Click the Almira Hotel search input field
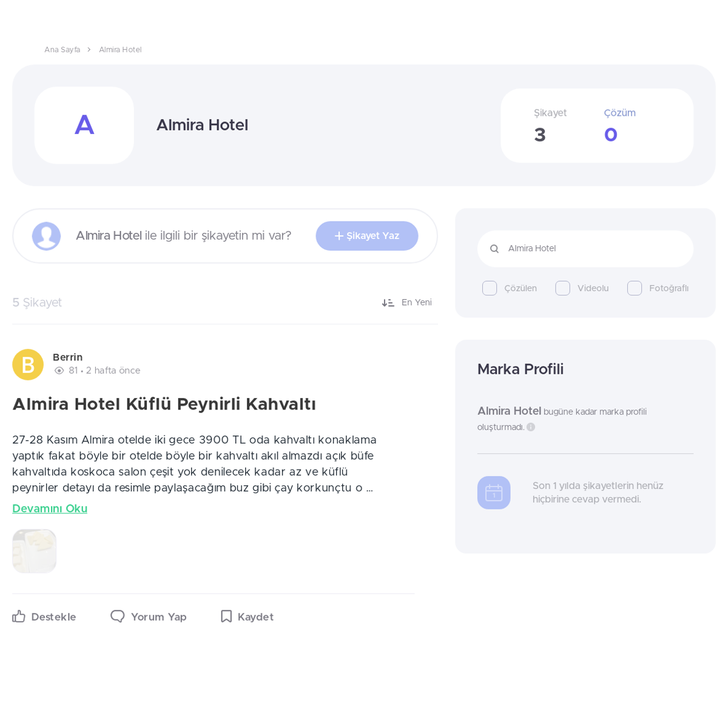This screenshot has width=728, height=728. [x=585, y=249]
